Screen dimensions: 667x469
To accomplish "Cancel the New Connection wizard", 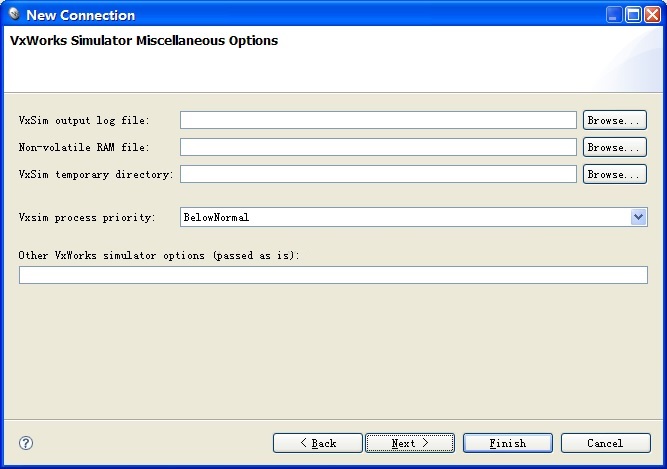I will pos(605,443).
